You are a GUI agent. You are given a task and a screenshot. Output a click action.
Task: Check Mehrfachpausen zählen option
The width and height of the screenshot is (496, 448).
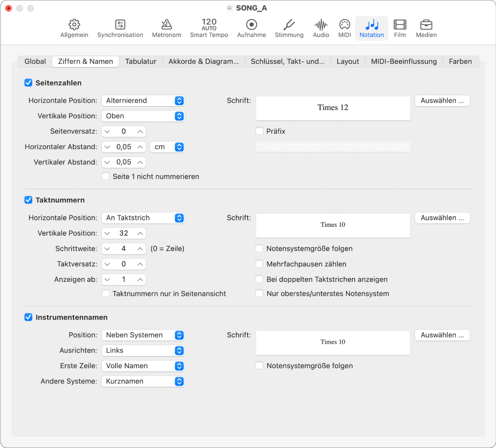[259, 264]
